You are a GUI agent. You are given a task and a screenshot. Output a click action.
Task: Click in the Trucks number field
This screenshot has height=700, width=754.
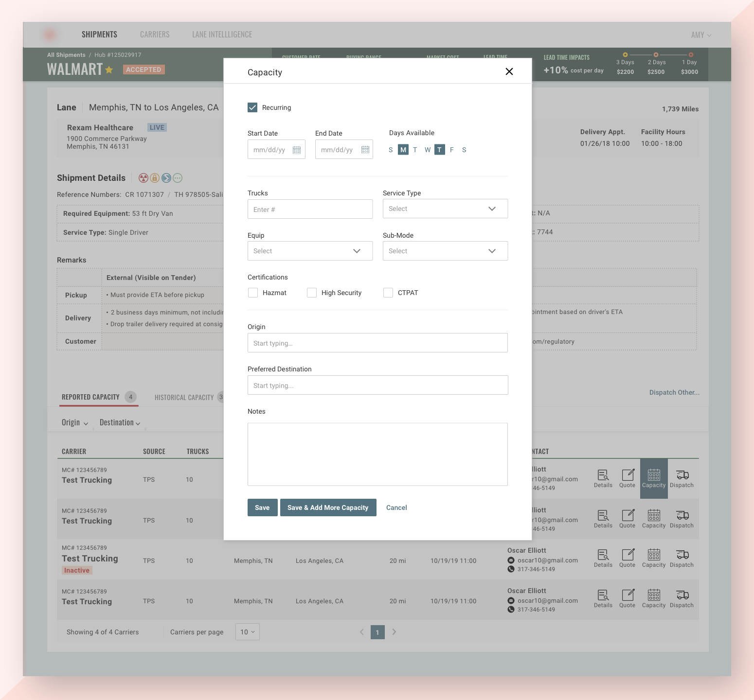(310, 210)
